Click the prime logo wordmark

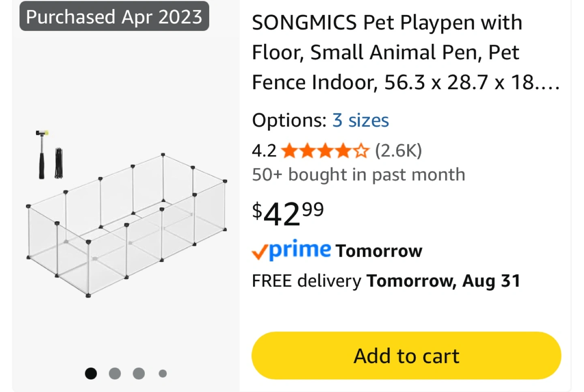[x=300, y=249]
